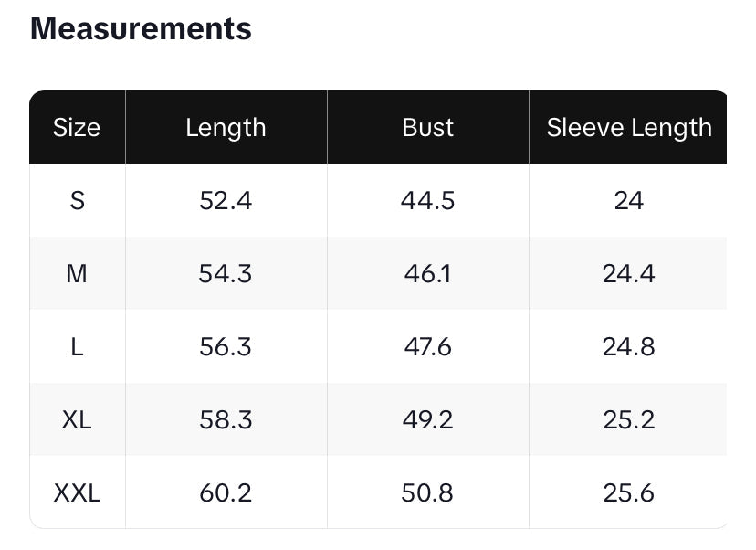
Task: Select the Bust column header
Action: click(x=427, y=128)
